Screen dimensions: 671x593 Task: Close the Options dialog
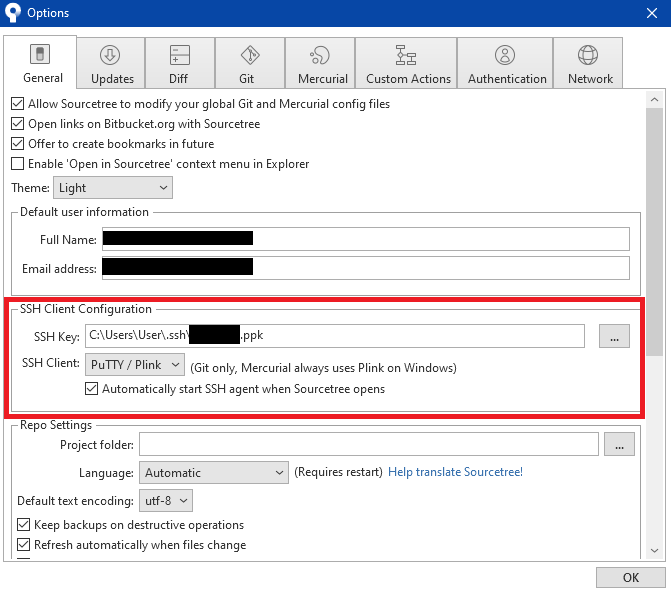(x=652, y=13)
